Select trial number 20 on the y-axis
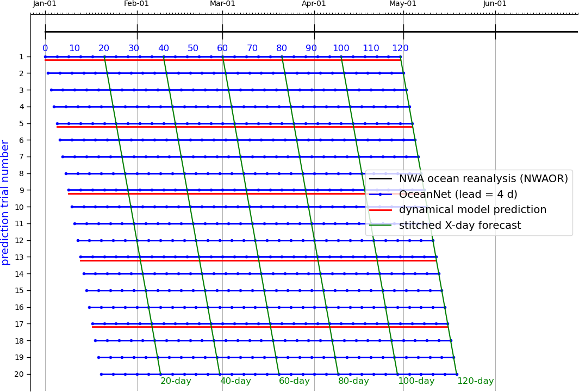Screen dimensions: 579x392 (x=19, y=374)
